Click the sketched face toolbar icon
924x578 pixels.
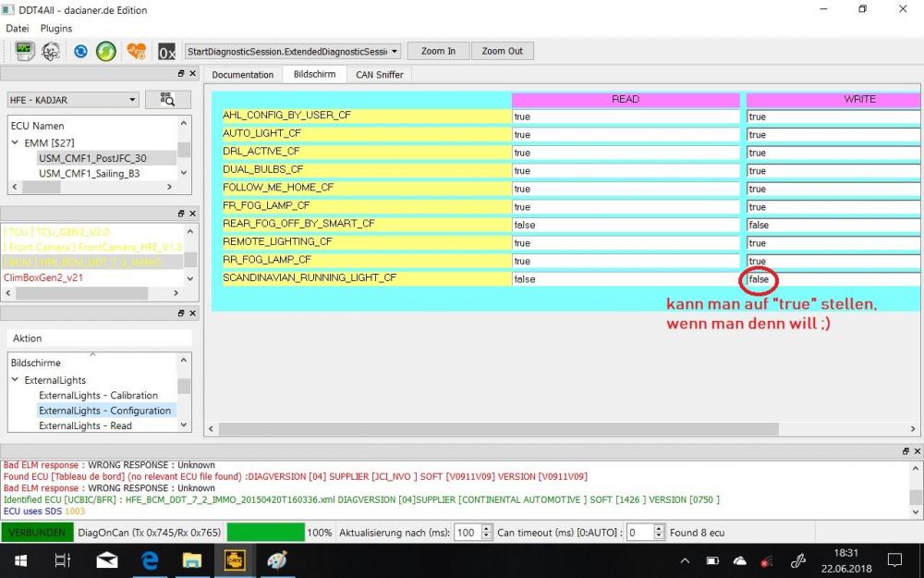51,51
